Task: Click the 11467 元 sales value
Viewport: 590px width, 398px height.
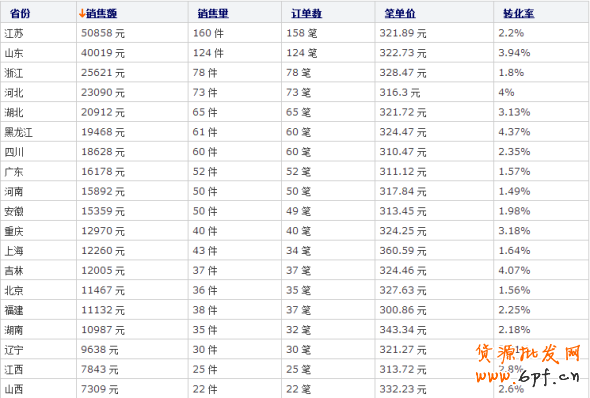Action: click(x=103, y=290)
